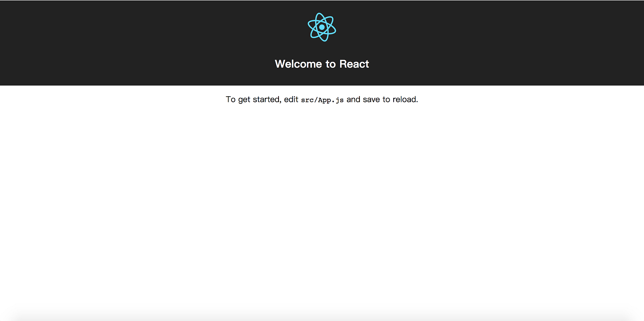The height and width of the screenshot is (321, 644).
Task: Select the 'Welcome to React' heading
Action: [x=322, y=64]
